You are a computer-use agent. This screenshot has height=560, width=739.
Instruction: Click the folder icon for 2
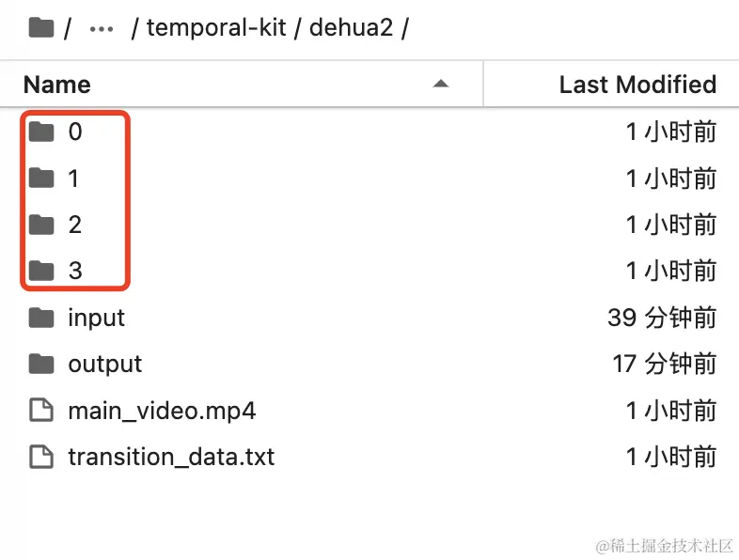point(41,225)
